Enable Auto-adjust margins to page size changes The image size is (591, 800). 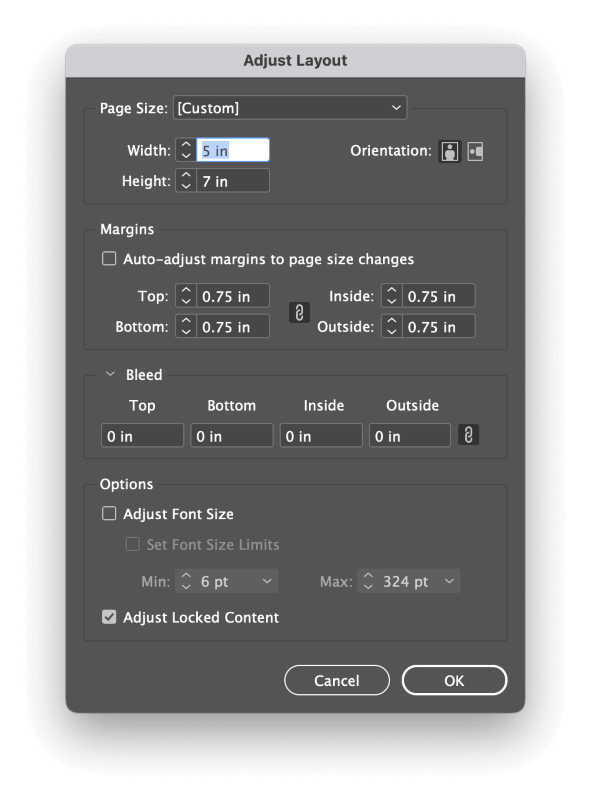[x=109, y=259]
